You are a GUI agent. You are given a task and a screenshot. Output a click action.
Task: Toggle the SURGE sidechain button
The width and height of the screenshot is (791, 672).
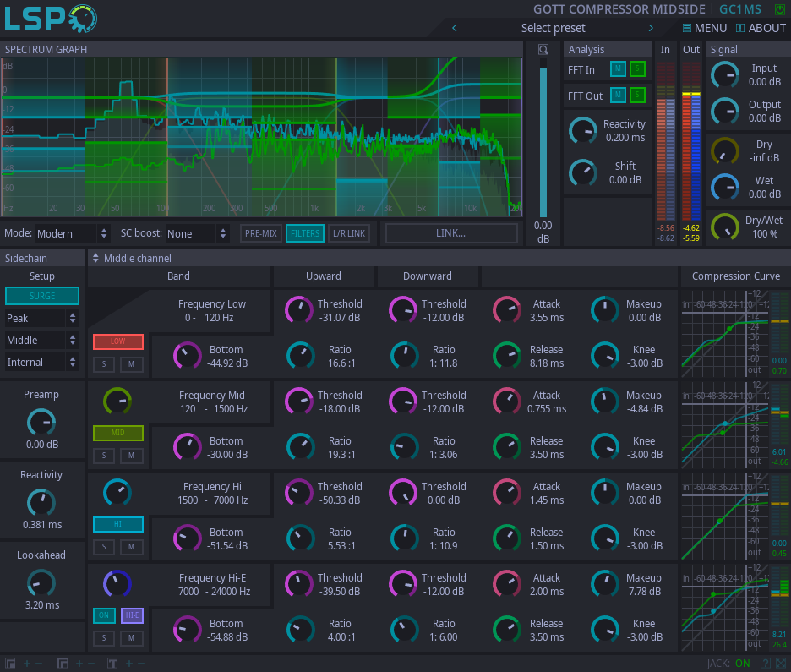42,296
